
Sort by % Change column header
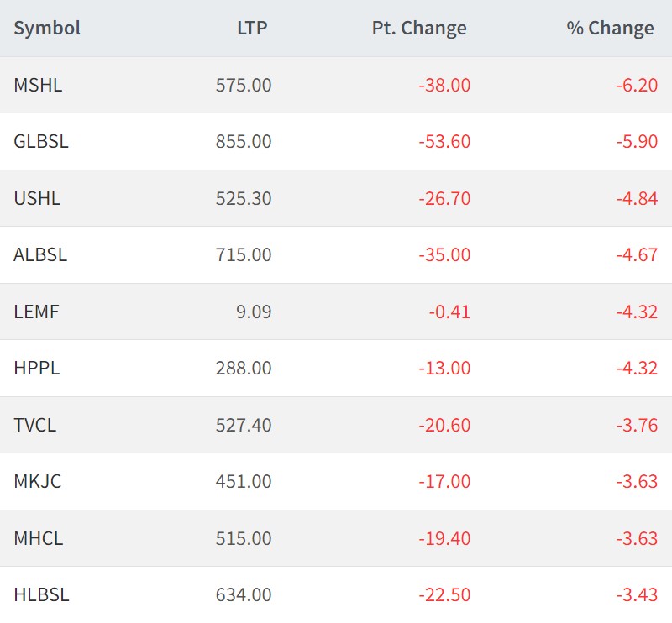(610, 28)
